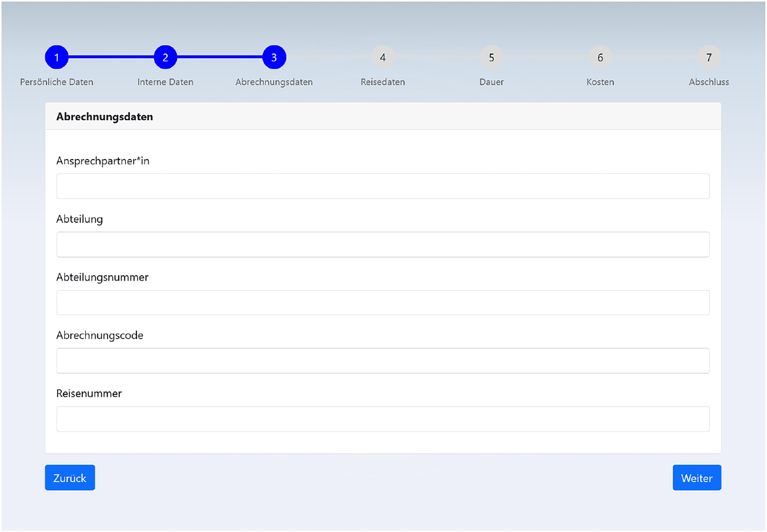Select the Kosten step label
Viewport: 767px width, 532px height.
tap(600, 82)
